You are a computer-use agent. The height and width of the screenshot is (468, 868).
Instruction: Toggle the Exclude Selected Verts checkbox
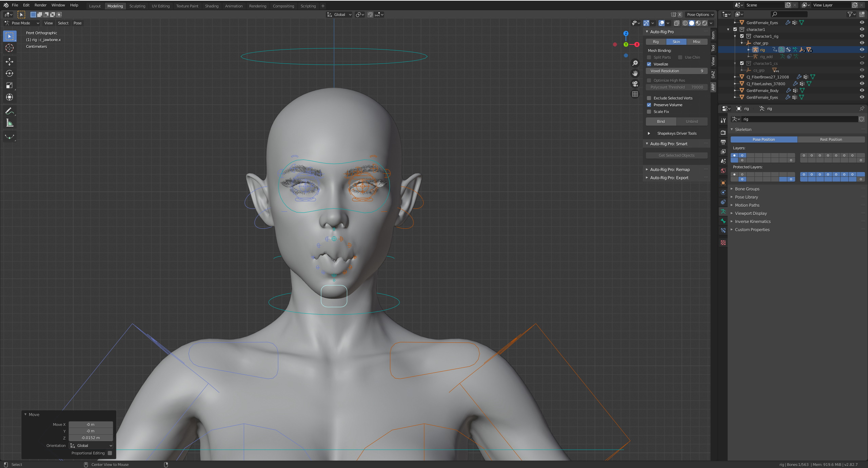click(649, 98)
